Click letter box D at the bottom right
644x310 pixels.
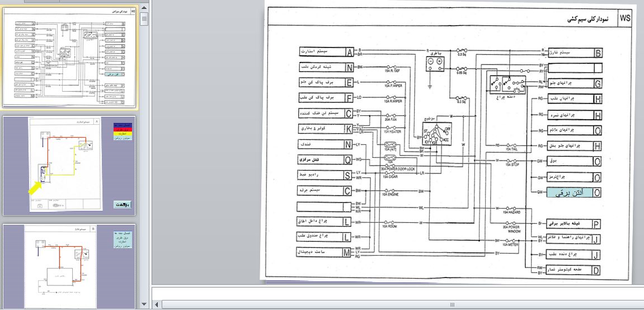point(596,271)
